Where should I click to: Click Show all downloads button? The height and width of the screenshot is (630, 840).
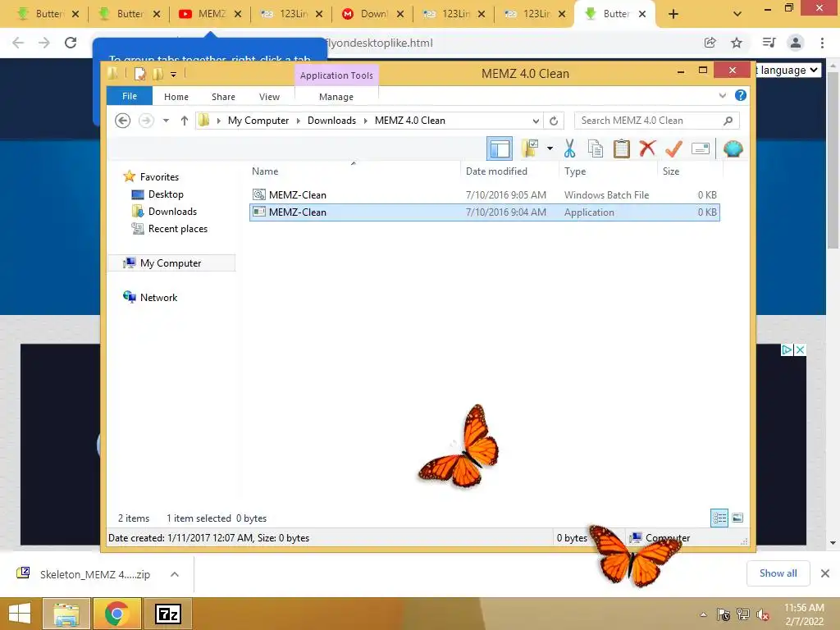pyautogui.click(x=778, y=573)
